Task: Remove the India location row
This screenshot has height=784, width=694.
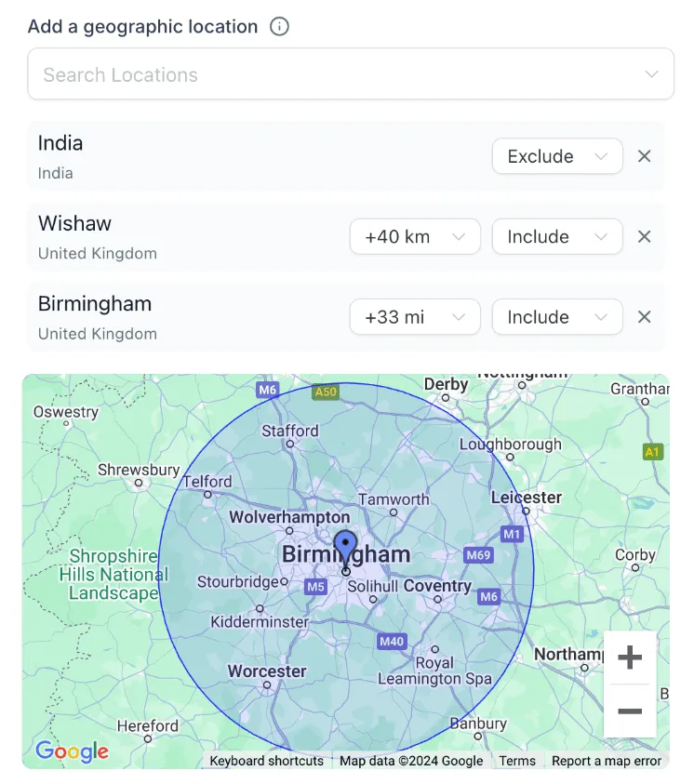Action: pyautogui.click(x=644, y=156)
